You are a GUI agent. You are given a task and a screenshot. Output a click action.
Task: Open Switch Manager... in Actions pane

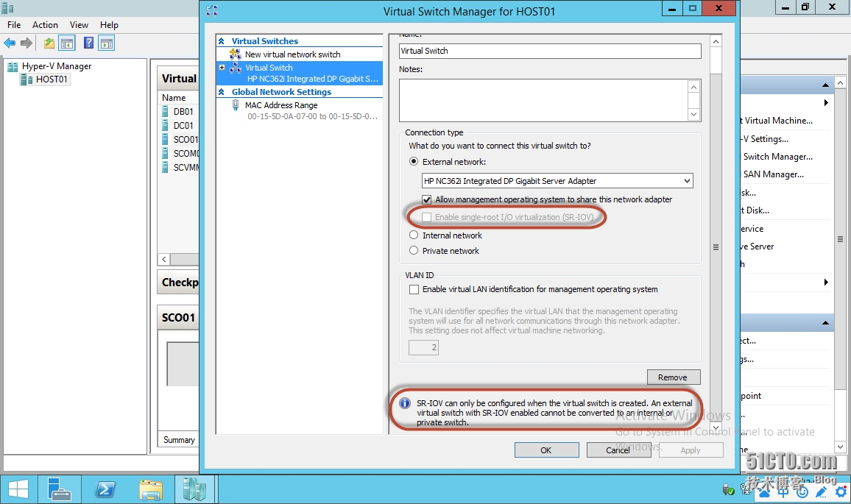click(x=777, y=157)
